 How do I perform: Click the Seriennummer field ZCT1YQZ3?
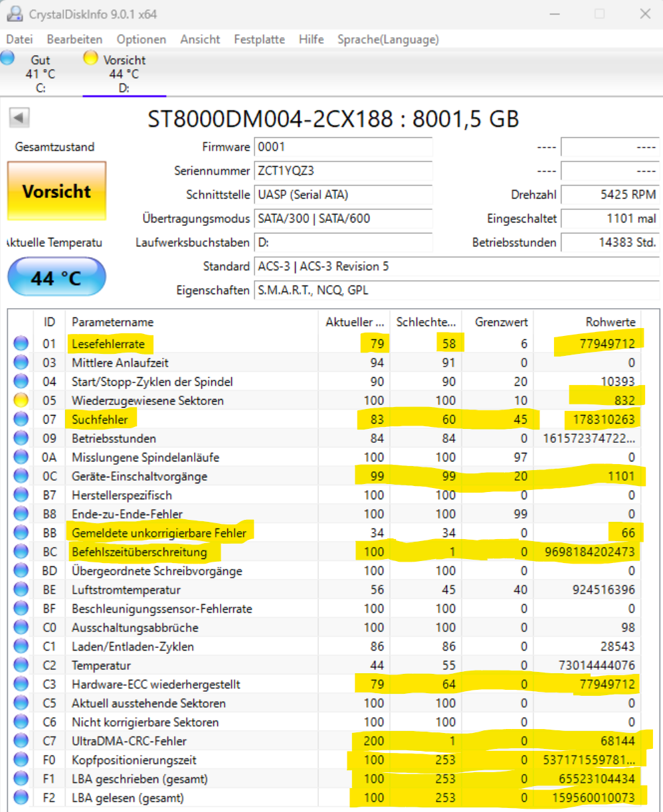point(343,171)
